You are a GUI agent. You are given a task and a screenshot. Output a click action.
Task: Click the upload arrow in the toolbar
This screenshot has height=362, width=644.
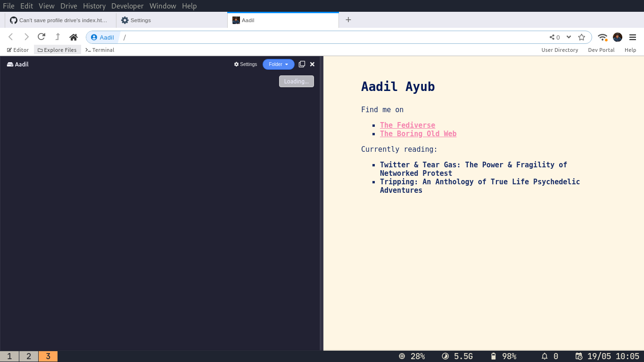[x=57, y=37]
